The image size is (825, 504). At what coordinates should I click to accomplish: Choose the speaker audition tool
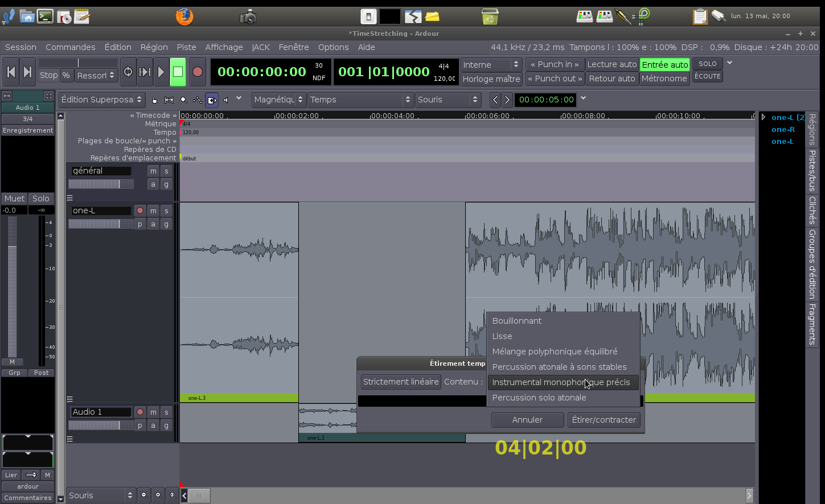[226, 100]
